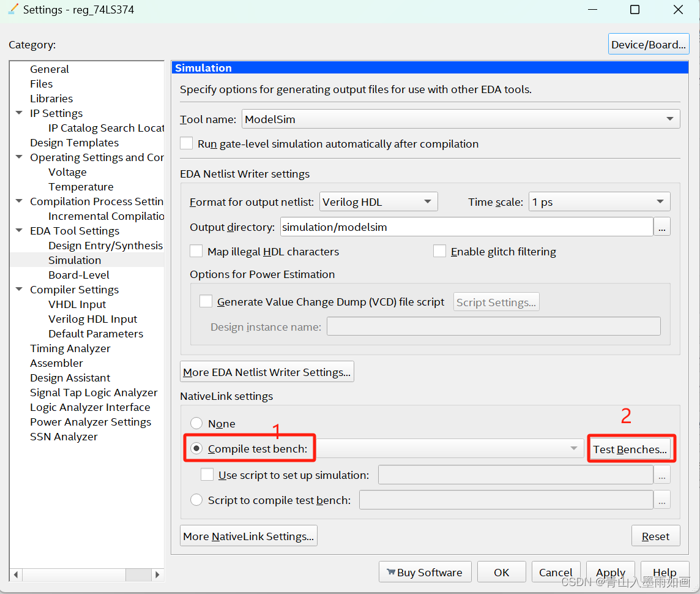This screenshot has width=700, height=594.
Task: Open Timing Analyzer category
Action: point(70,348)
